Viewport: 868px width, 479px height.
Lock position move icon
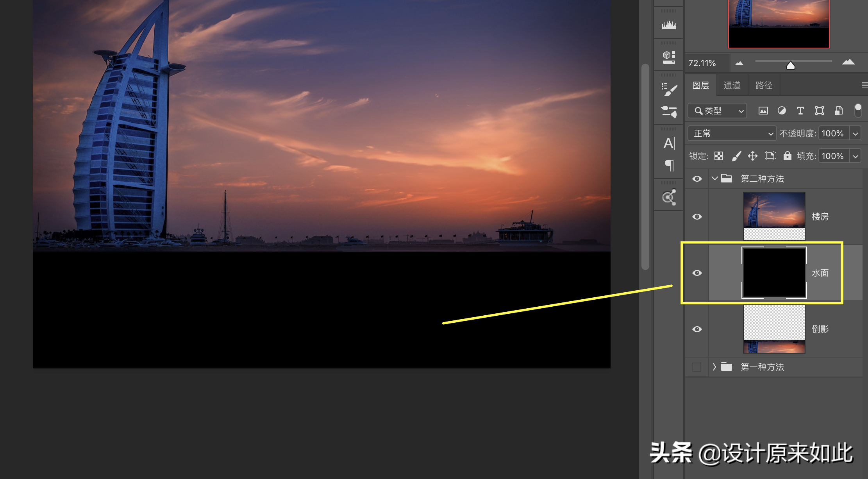(753, 156)
